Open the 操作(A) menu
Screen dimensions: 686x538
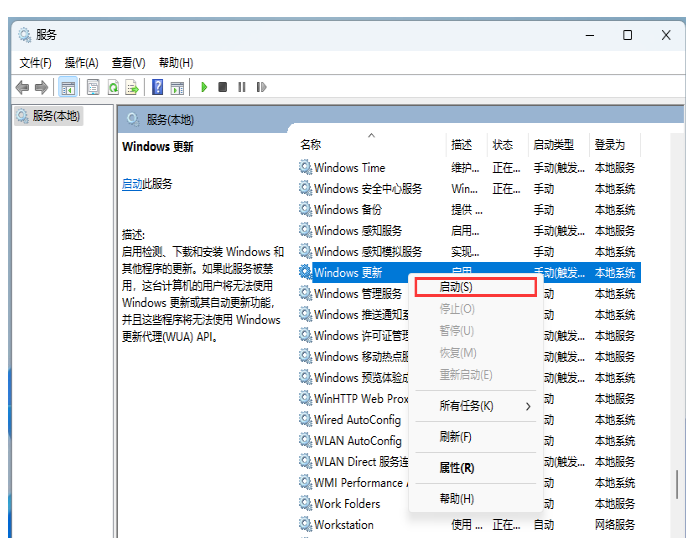pos(81,63)
